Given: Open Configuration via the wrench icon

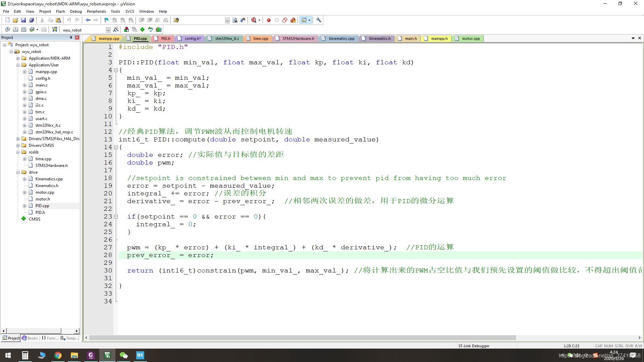Looking at the screenshot, I should [x=319, y=20].
